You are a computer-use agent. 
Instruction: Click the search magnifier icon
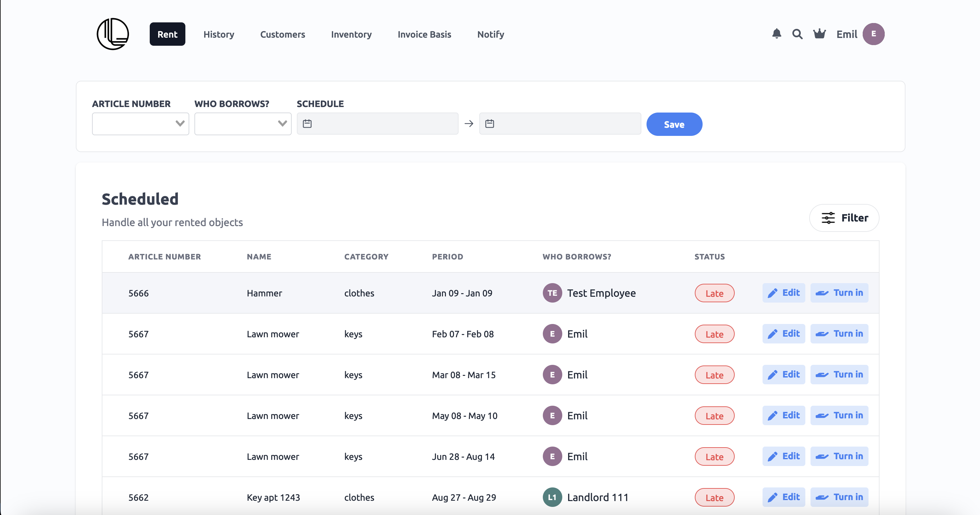[798, 34]
